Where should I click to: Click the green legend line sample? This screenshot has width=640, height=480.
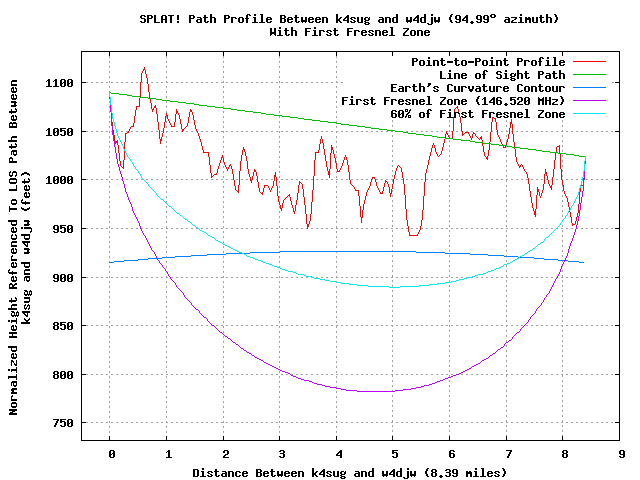click(x=589, y=75)
